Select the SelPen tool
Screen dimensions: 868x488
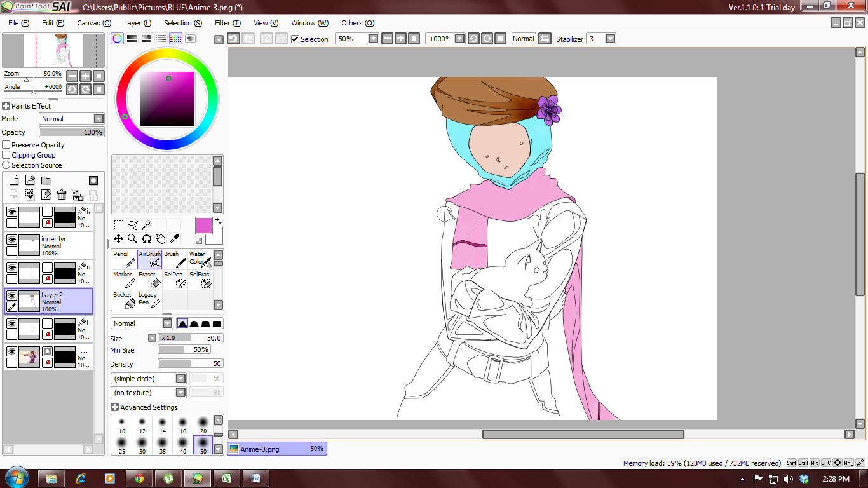[x=175, y=280]
